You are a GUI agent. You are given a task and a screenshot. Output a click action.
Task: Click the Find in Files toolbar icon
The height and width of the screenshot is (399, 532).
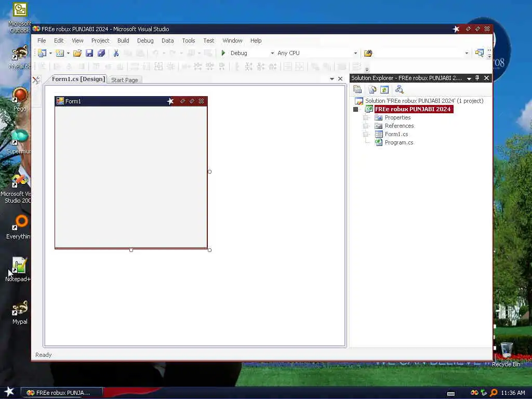(368, 53)
